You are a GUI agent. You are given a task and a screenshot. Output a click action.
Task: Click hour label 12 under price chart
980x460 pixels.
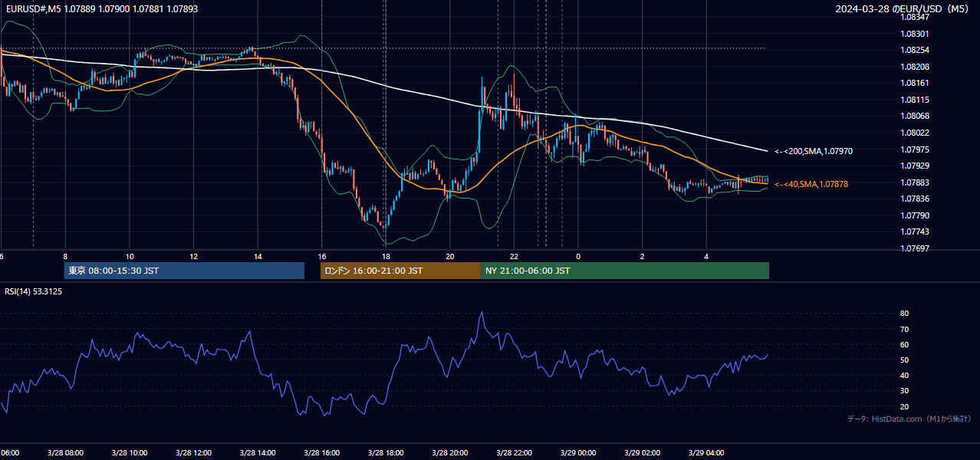pyautogui.click(x=193, y=256)
